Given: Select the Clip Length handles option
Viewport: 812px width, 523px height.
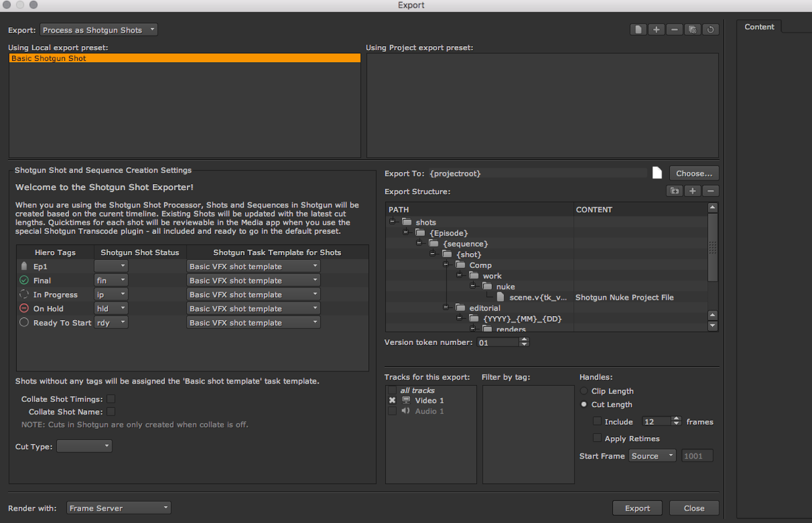Looking at the screenshot, I should click(x=584, y=391).
